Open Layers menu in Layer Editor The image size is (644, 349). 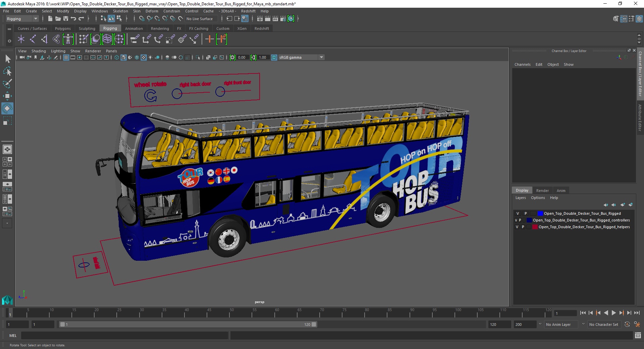click(x=521, y=198)
